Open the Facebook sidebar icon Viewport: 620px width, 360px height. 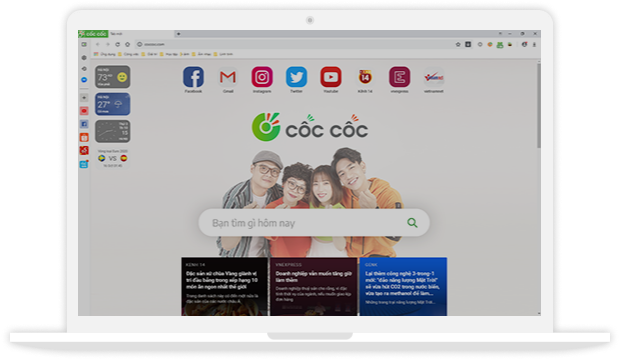[x=84, y=124]
